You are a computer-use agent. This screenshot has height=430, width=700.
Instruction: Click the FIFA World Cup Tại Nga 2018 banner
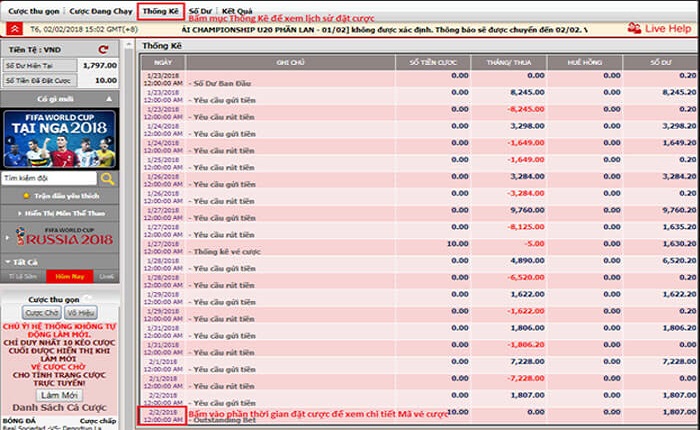(x=59, y=137)
